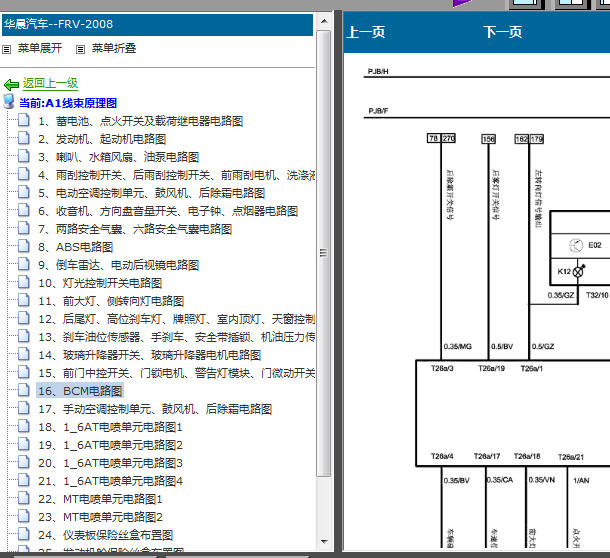The width and height of the screenshot is (610, 558).
Task: Click the 菜单折叠 list icon
Action: point(81,48)
